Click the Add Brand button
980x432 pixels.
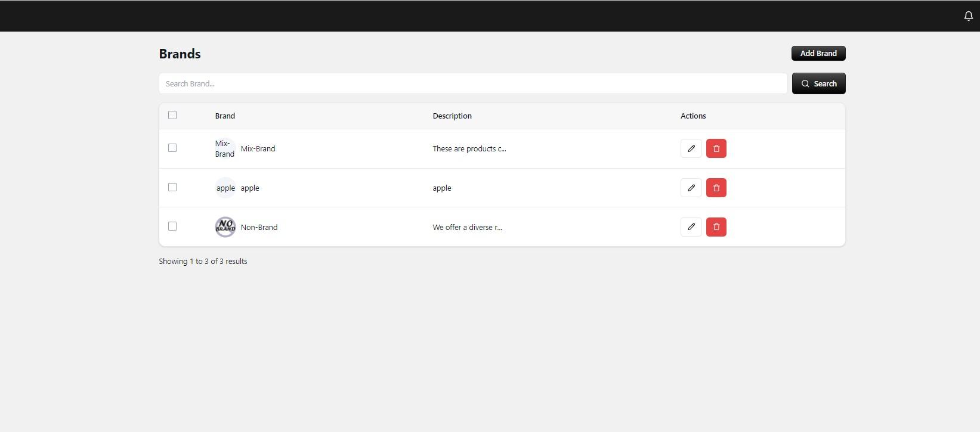coord(818,54)
